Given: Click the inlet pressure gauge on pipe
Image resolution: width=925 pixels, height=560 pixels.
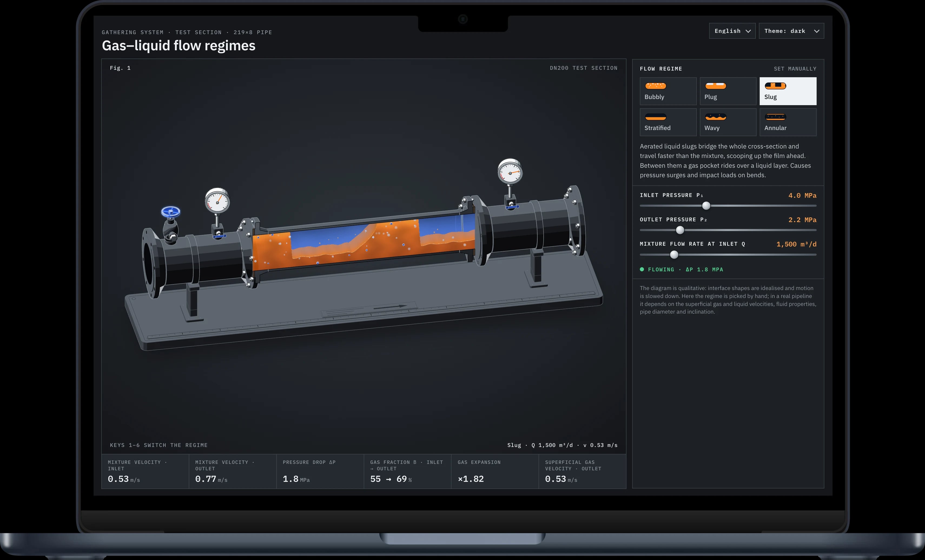Looking at the screenshot, I should [x=217, y=201].
